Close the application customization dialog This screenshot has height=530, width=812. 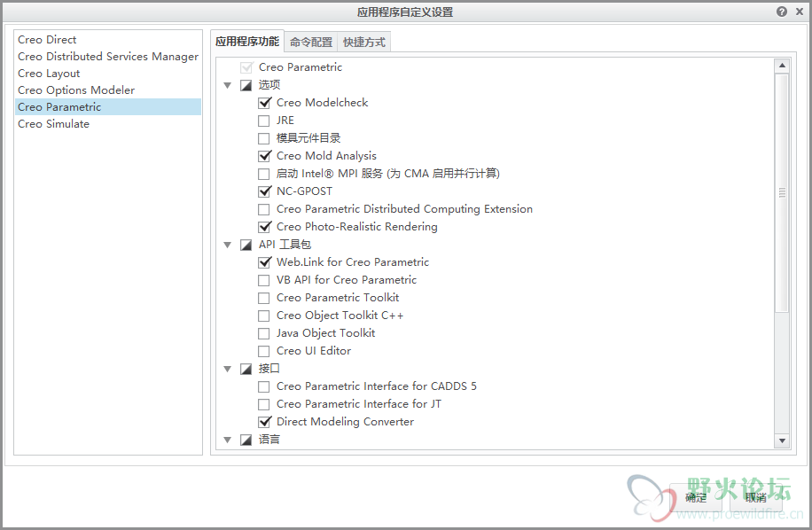(799, 12)
